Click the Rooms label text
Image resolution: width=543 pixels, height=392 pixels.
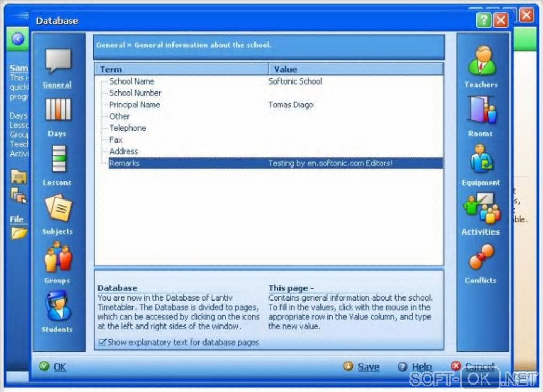coord(480,134)
